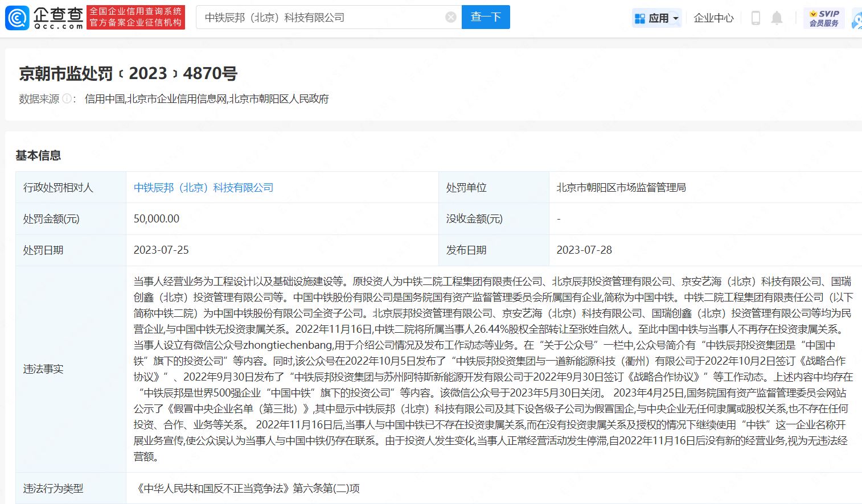Viewport: 862px width, 504px height.
Task: Click the red 全国企业信用查询系统 banner
Action: pyautogui.click(x=136, y=18)
